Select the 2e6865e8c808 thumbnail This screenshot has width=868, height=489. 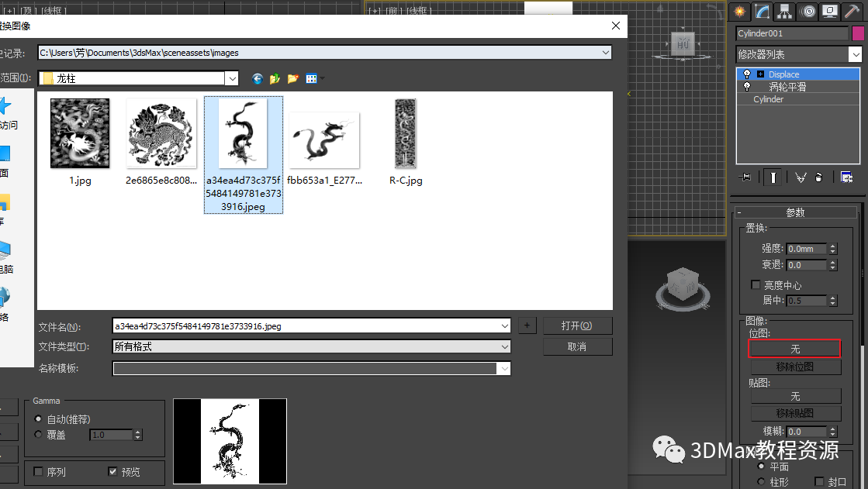click(161, 133)
